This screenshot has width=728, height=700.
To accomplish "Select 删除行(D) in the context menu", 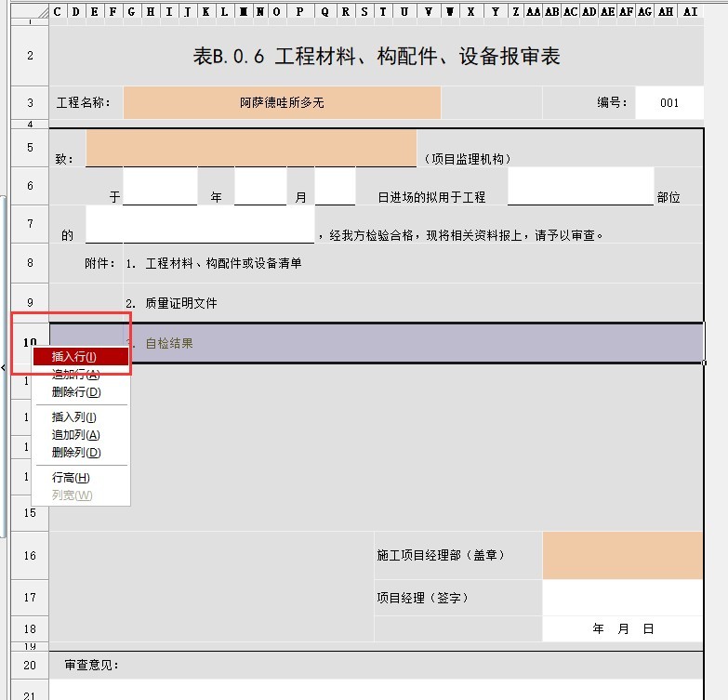I will pyautogui.click(x=75, y=392).
